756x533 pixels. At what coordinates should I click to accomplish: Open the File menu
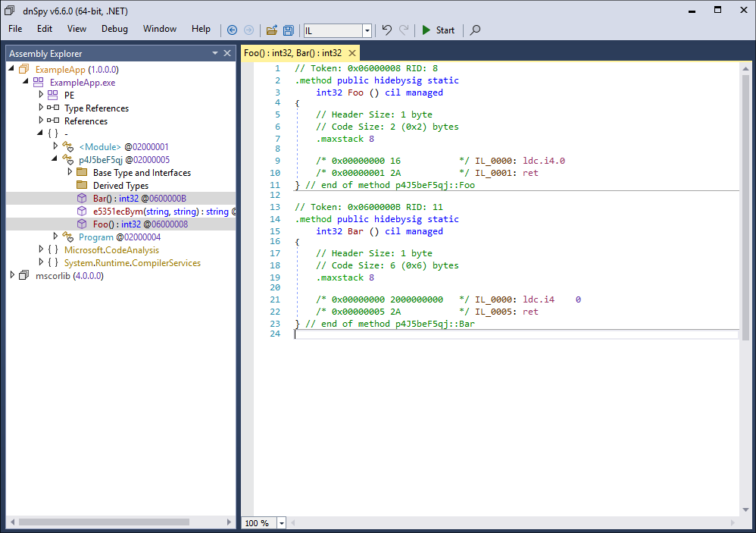coord(15,29)
